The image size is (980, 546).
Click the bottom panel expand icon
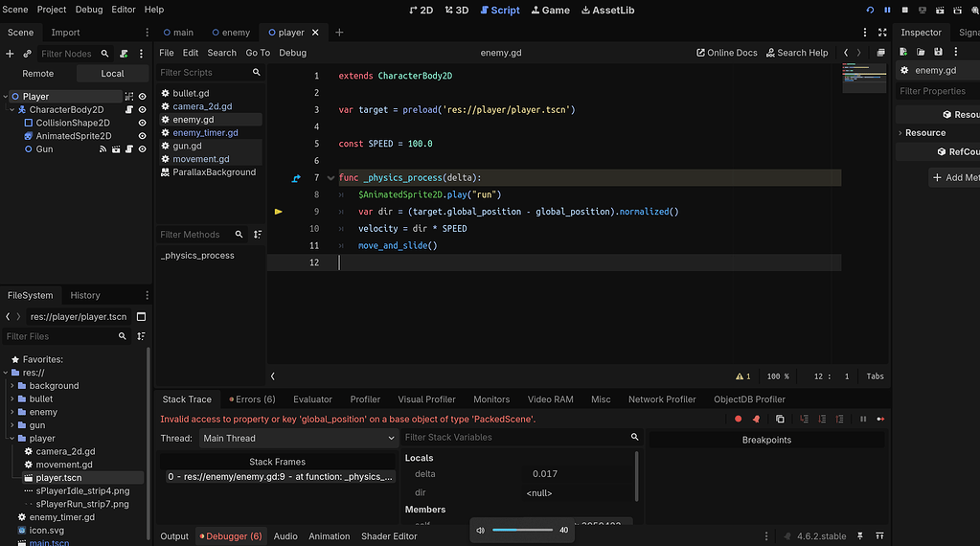879,536
